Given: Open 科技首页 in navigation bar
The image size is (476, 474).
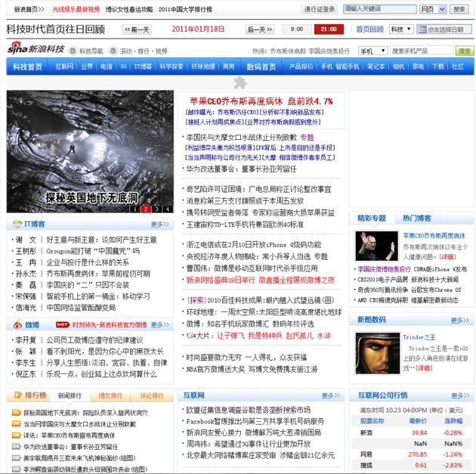Looking at the screenshot, I should coord(28,67).
